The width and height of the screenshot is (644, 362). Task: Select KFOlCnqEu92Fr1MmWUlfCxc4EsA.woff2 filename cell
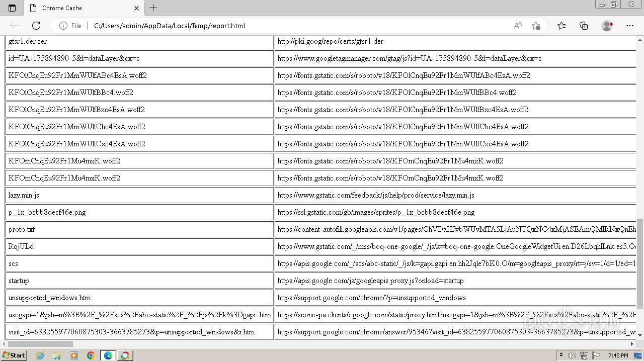click(x=139, y=144)
